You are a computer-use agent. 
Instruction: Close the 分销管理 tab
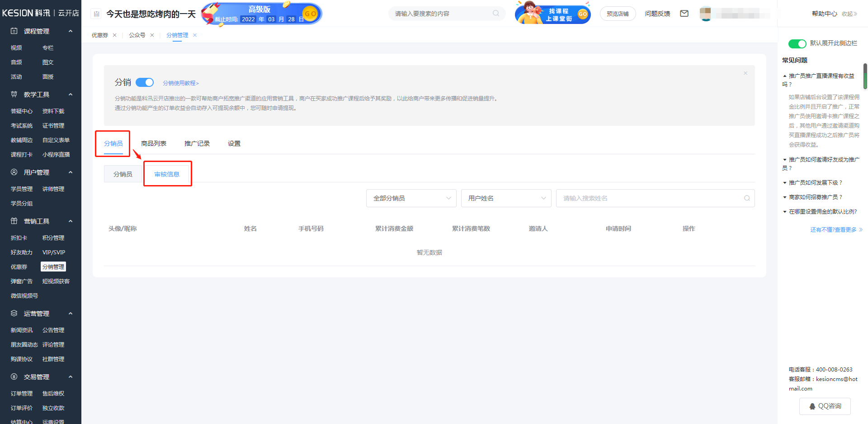click(x=195, y=35)
